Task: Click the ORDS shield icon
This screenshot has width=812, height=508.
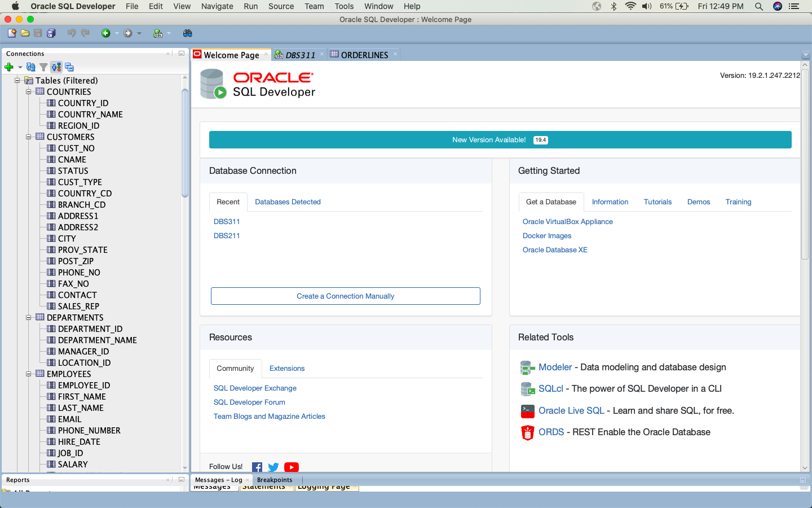Action: [x=527, y=432]
